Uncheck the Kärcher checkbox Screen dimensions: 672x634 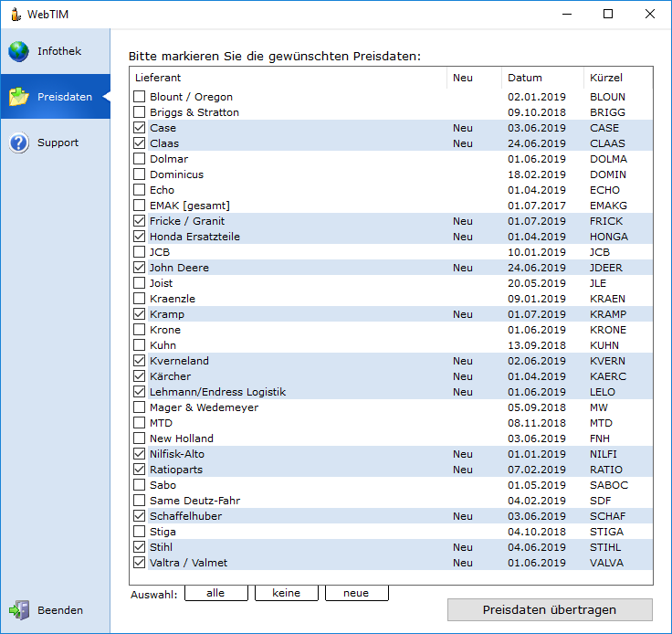pyautogui.click(x=140, y=376)
